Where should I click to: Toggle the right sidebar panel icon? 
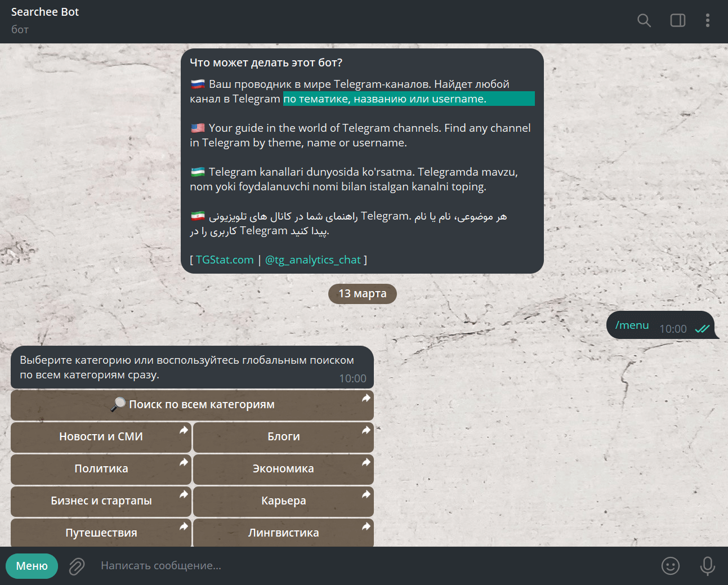pyautogui.click(x=677, y=21)
